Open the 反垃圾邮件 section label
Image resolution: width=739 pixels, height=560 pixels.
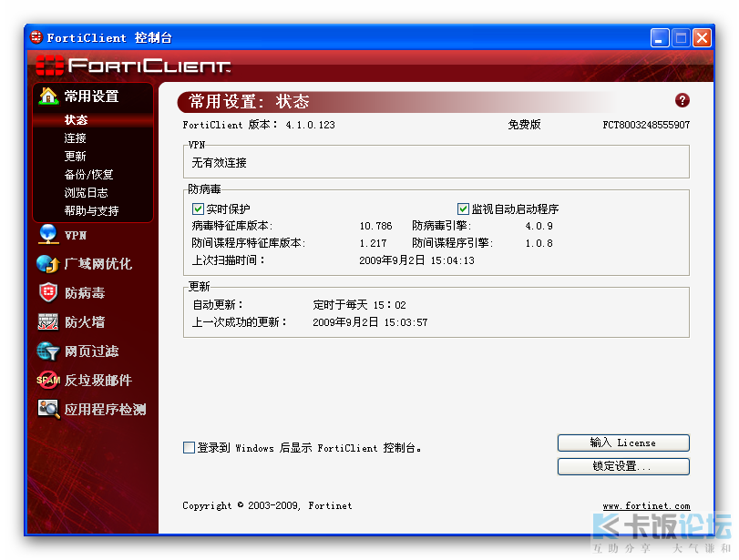[98, 380]
